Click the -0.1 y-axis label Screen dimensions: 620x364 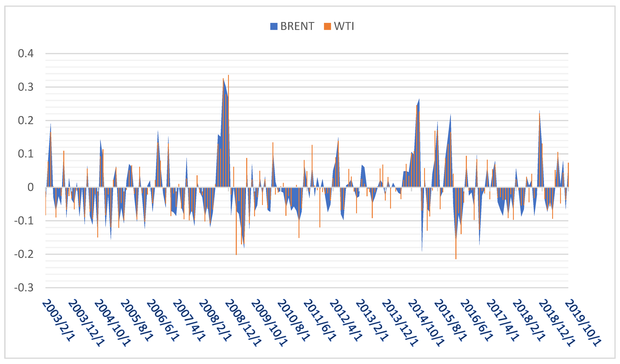coord(24,221)
